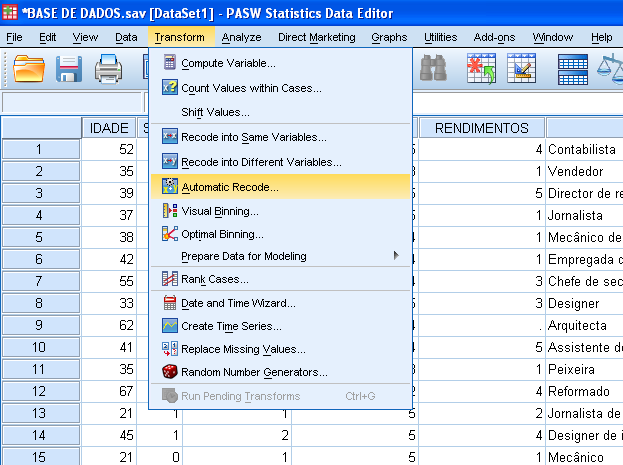This screenshot has width=623, height=465.
Task: Click the Optimal Binning icon
Action: tap(170, 234)
